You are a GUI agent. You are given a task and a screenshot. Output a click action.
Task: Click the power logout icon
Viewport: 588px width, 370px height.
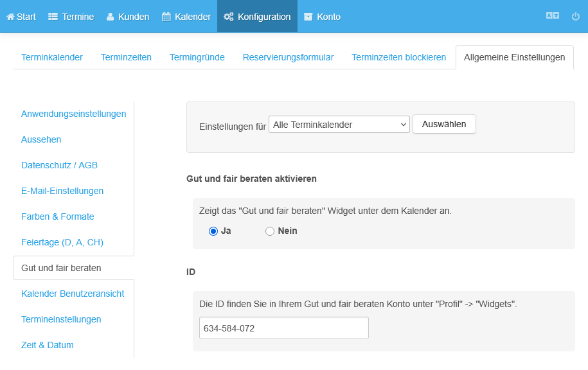[x=576, y=17]
